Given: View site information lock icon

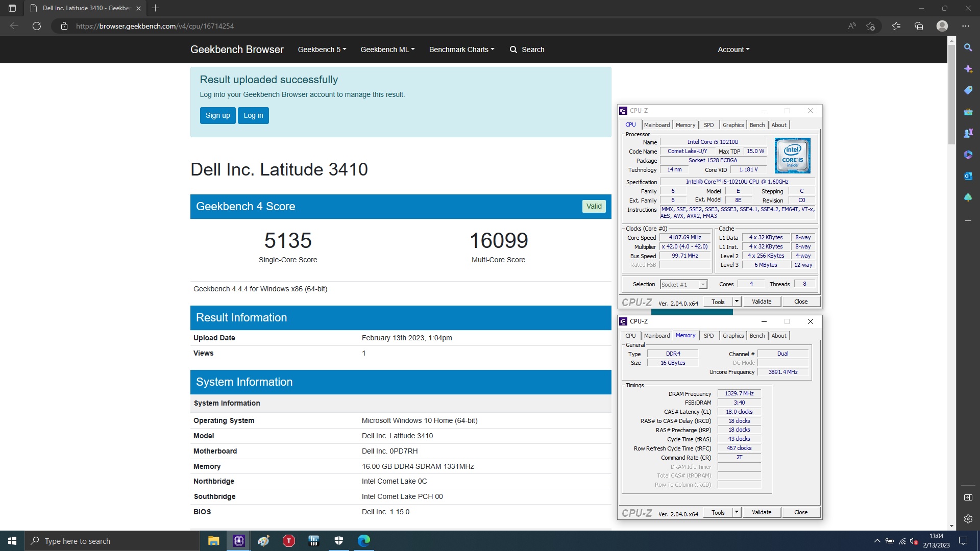Looking at the screenshot, I should tap(64, 26).
